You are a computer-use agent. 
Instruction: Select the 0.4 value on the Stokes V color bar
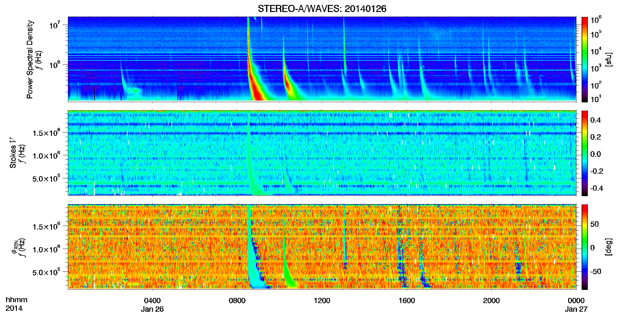tap(595, 120)
